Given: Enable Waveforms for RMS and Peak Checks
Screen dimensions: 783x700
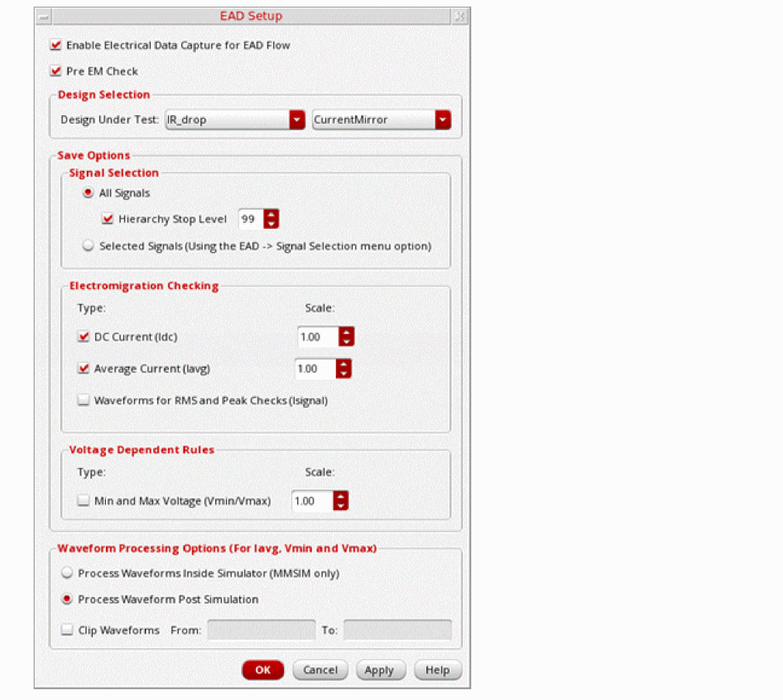Looking at the screenshot, I should point(84,400).
